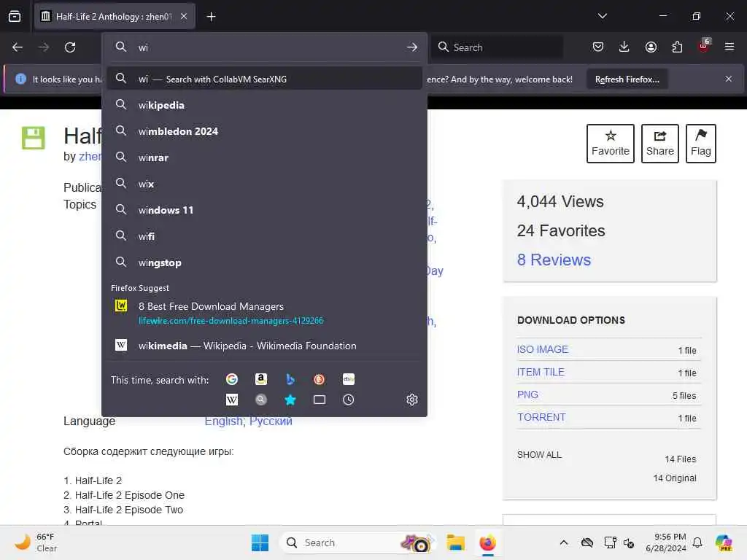Open the Windows Start menu
Screen dimensions: 747x560
260,542
